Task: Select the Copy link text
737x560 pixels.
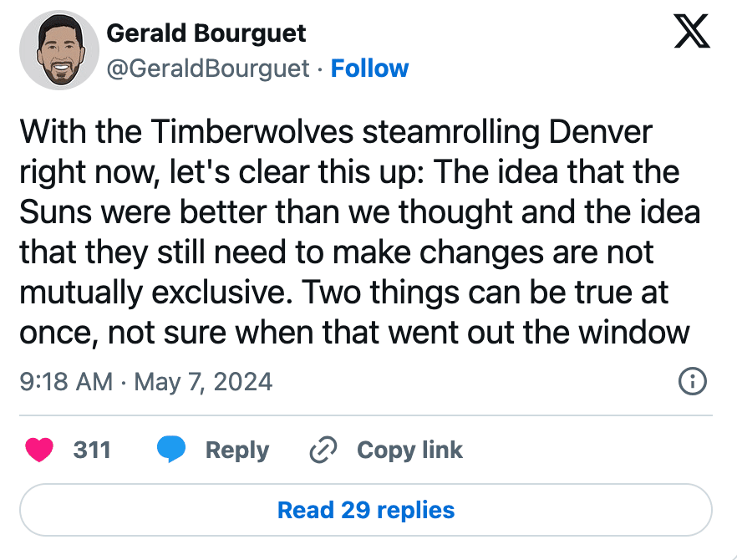Action: [x=409, y=450]
